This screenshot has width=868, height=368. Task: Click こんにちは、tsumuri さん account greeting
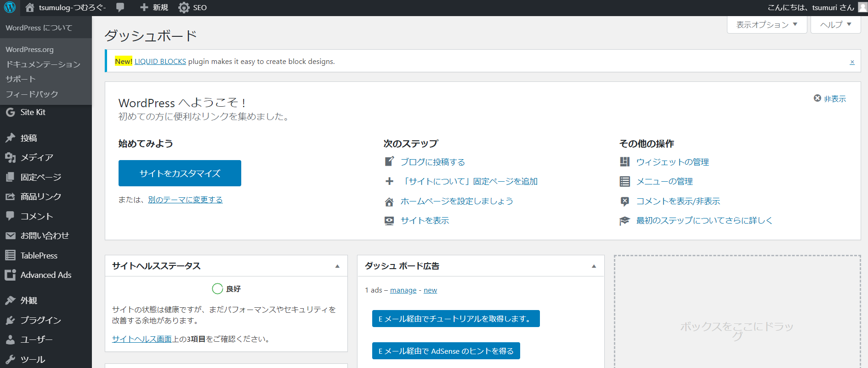click(811, 7)
